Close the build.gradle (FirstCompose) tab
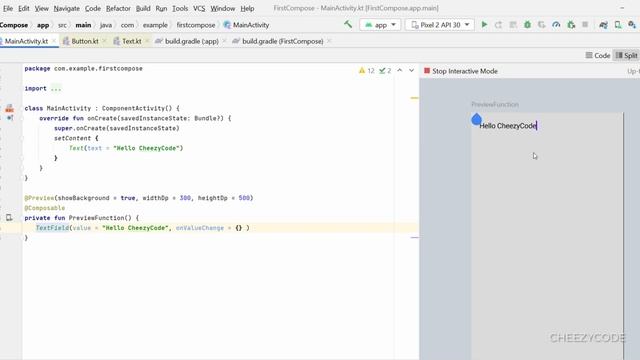 point(329,41)
